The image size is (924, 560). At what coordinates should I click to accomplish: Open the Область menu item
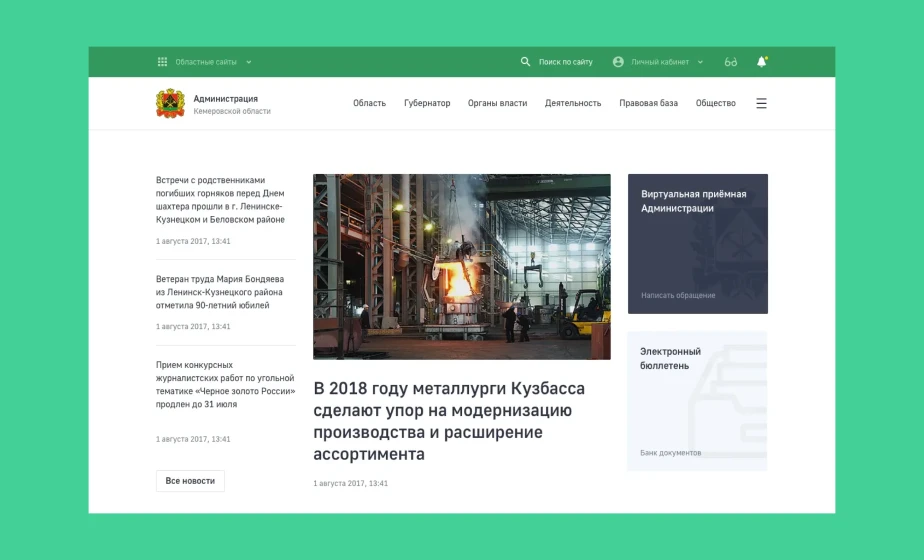tap(369, 103)
